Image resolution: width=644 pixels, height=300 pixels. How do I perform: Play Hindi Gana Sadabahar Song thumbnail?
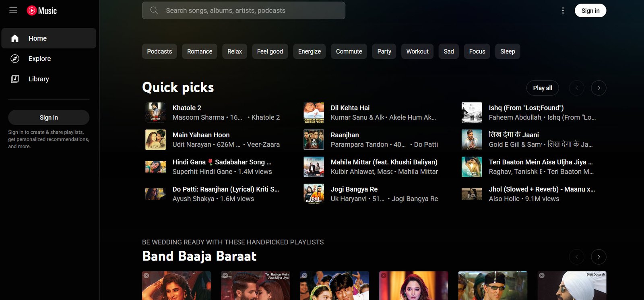(x=155, y=167)
